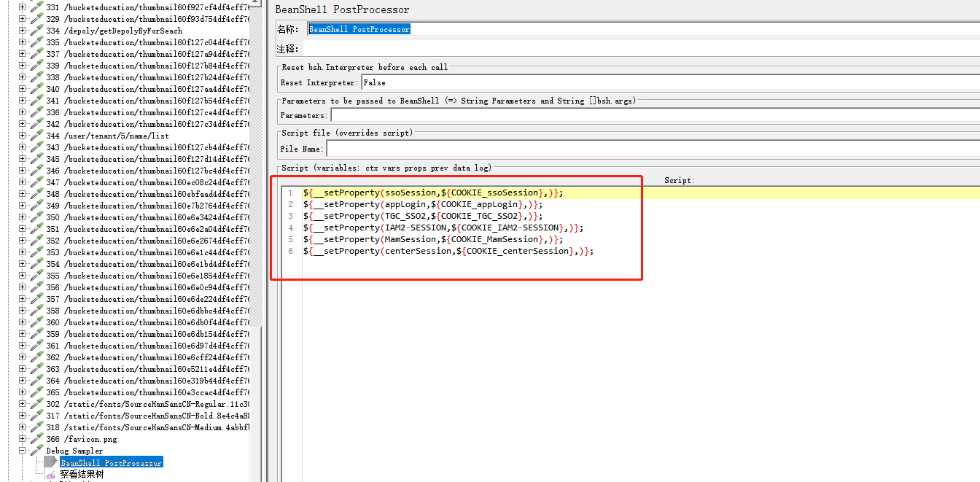The height and width of the screenshot is (482, 980).
Task: Click sampler icon for request 340
Action: pyautogui.click(x=36, y=89)
